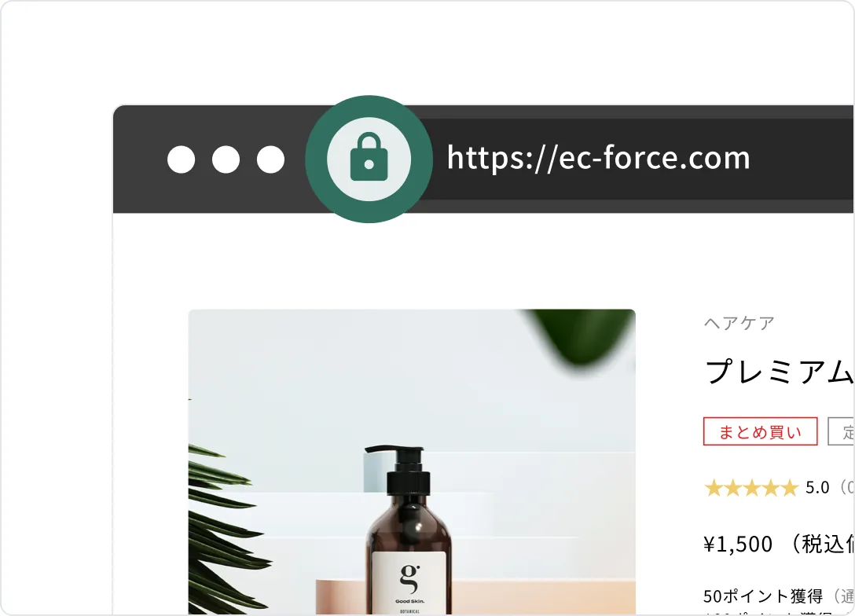This screenshot has height=616, width=855.
Task: Click the red まとめ買い tag button
Action: point(760,431)
